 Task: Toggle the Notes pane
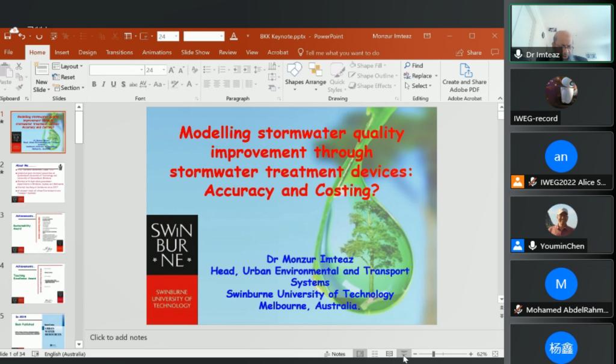click(x=334, y=354)
